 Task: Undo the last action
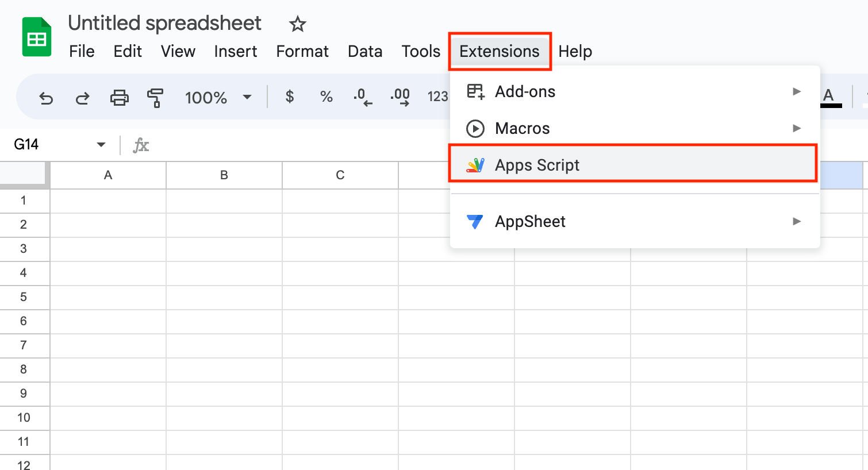46,98
